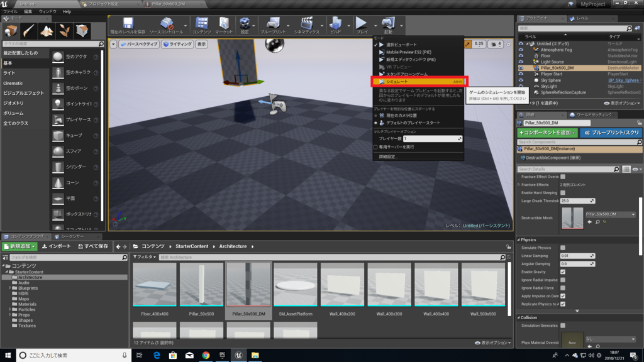The width and height of the screenshot is (644, 362).
Task: Toggle visibility of Atmospheric Fog actor
Action: (521, 50)
